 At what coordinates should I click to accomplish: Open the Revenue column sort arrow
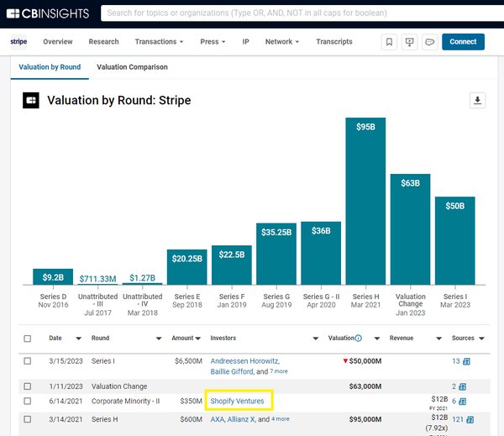[x=438, y=339]
